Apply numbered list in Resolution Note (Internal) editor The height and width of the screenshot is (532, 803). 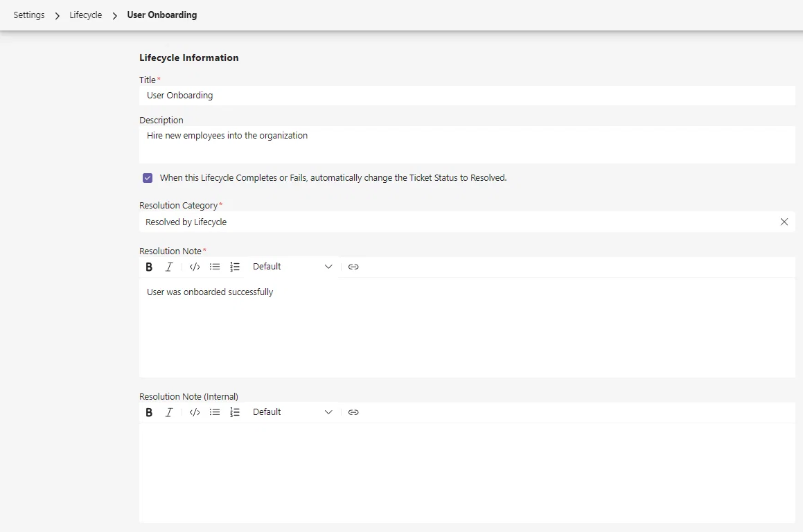pyautogui.click(x=235, y=412)
